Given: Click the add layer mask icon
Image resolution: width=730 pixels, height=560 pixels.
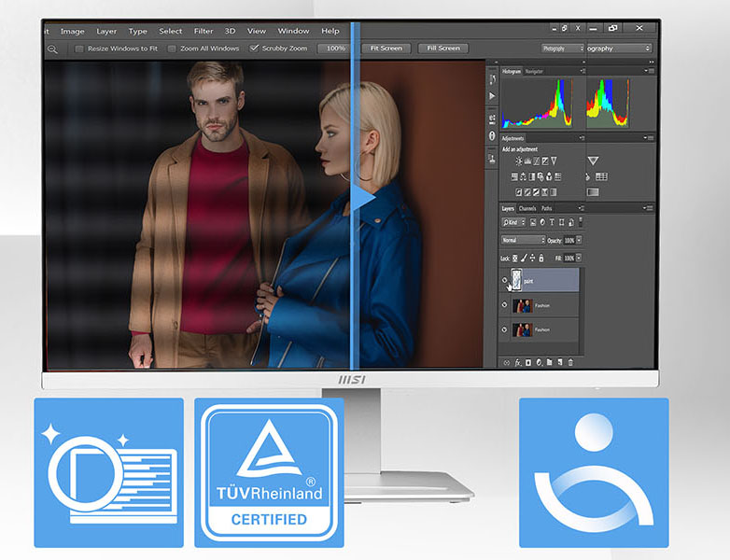Looking at the screenshot, I should point(528,362).
